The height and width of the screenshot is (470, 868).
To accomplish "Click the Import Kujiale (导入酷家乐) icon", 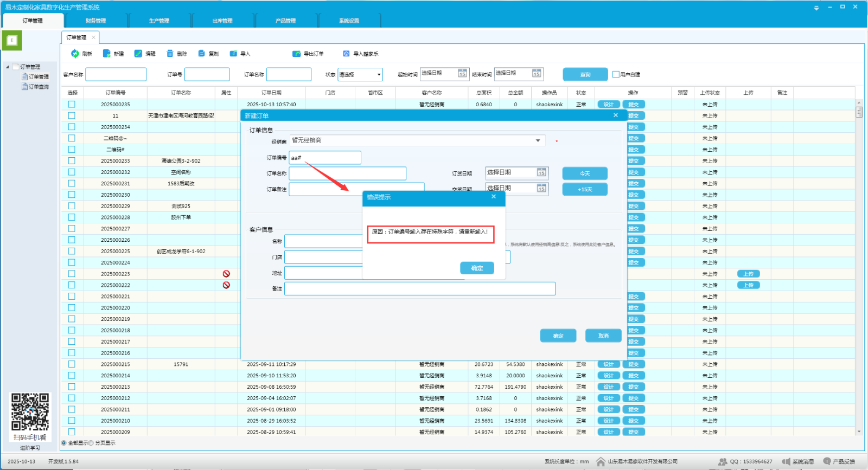I will [x=346, y=54].
